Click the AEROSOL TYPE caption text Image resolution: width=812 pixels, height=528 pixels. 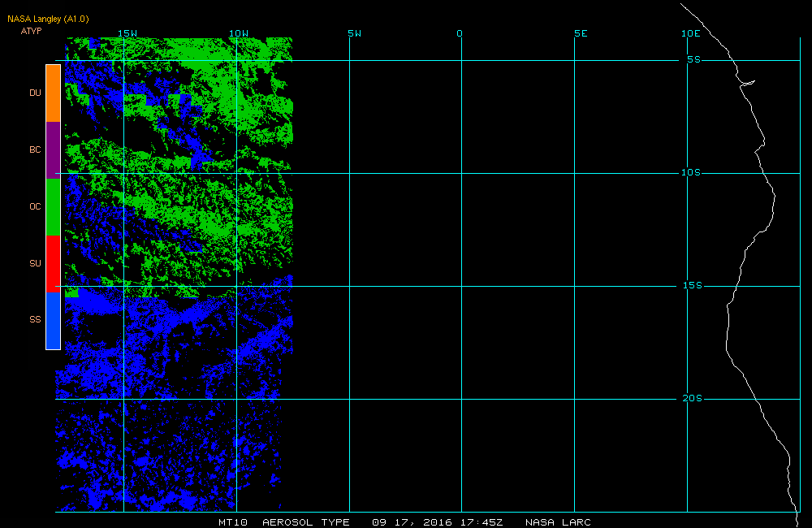(x=306, y=522)
